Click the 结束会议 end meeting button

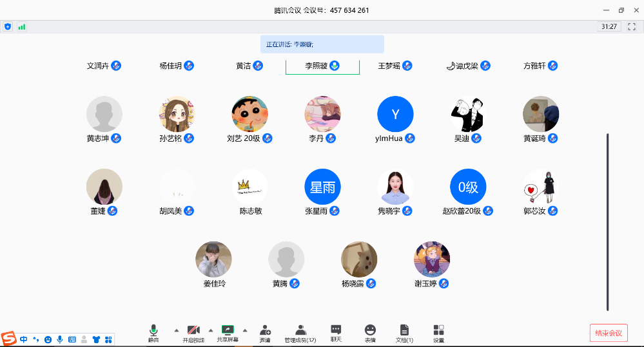pyautogui.click(x=608, y=333)
